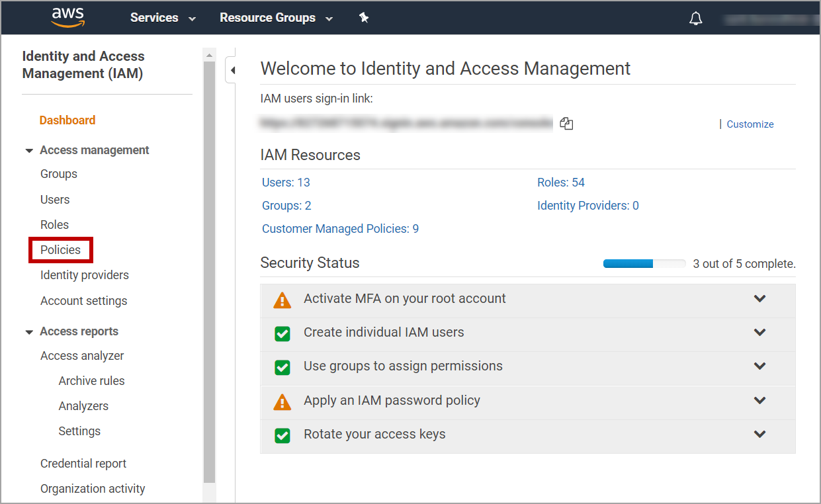The width and height of the screenshot is (821, 504).
Task: Click Resource Groups dropdown arrow
Action: click(329, 19)
